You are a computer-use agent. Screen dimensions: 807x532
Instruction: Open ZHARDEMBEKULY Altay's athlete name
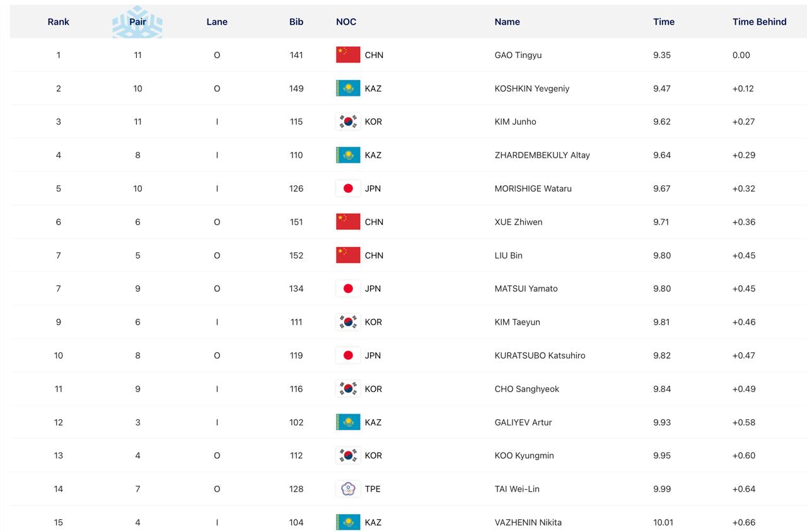point(542,155)
